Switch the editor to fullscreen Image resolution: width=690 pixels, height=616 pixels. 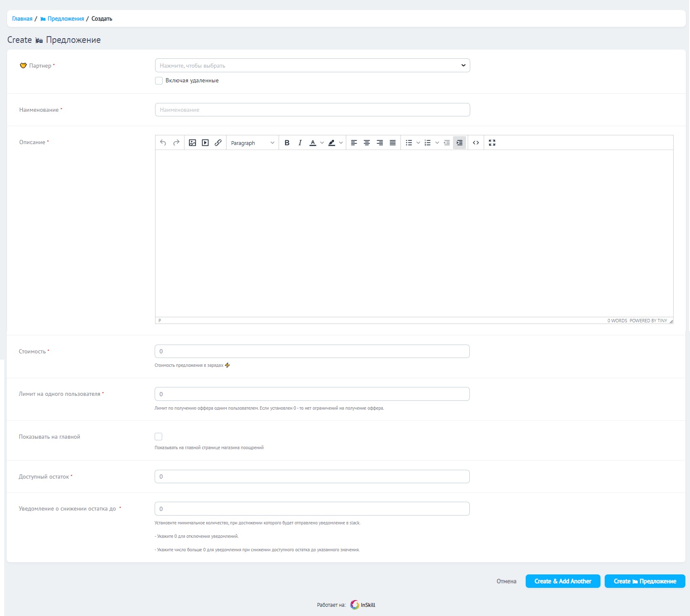492,143
